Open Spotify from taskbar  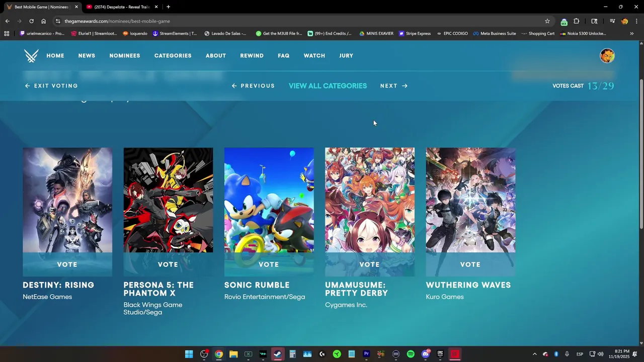click(x=411, y=354)
